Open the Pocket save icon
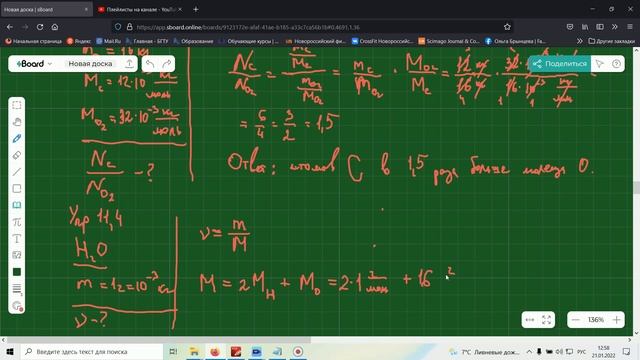The image size is (640, 360). tap(570, 27)
